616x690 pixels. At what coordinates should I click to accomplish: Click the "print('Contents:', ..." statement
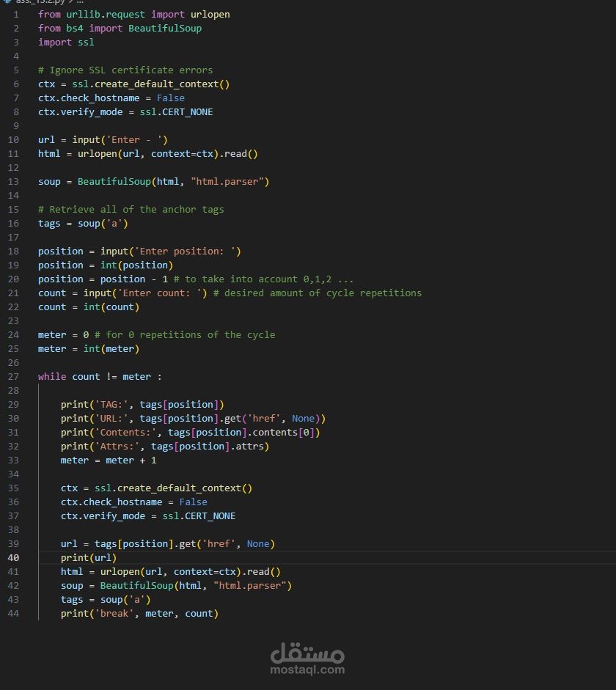pyautogui.click(x=191, y=433)
